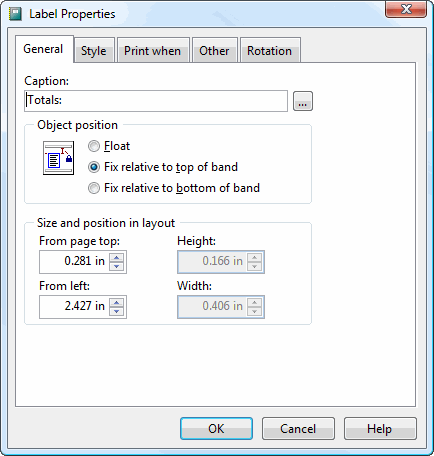434x456 pixels.
Task: Click Width spinner down arrow
Action: 255,311
